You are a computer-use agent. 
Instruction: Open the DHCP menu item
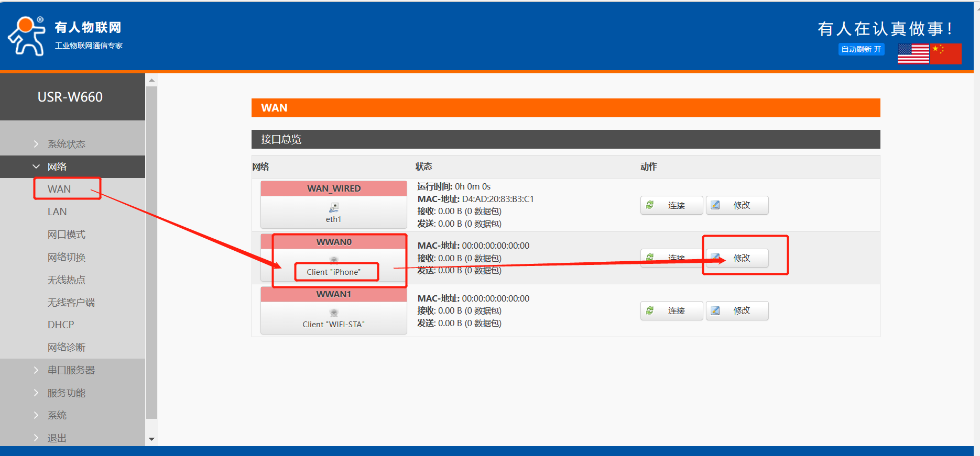coord(61,325)
